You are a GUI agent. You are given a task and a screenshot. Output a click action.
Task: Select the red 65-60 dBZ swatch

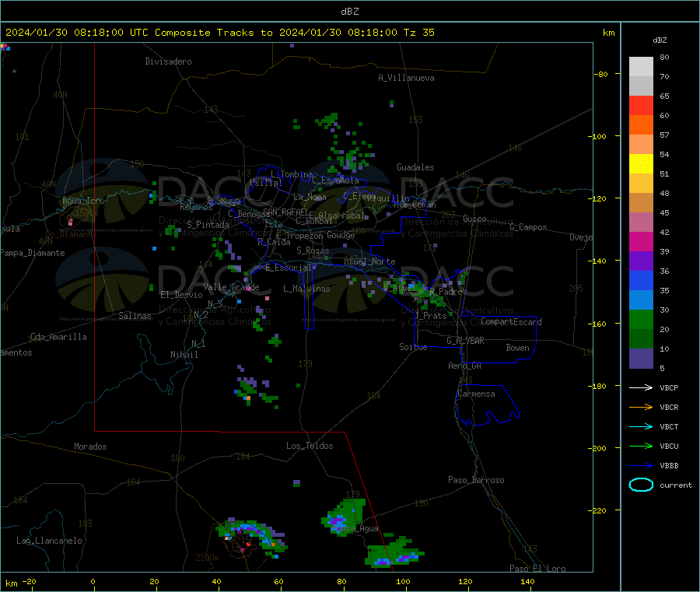point(641,106)
